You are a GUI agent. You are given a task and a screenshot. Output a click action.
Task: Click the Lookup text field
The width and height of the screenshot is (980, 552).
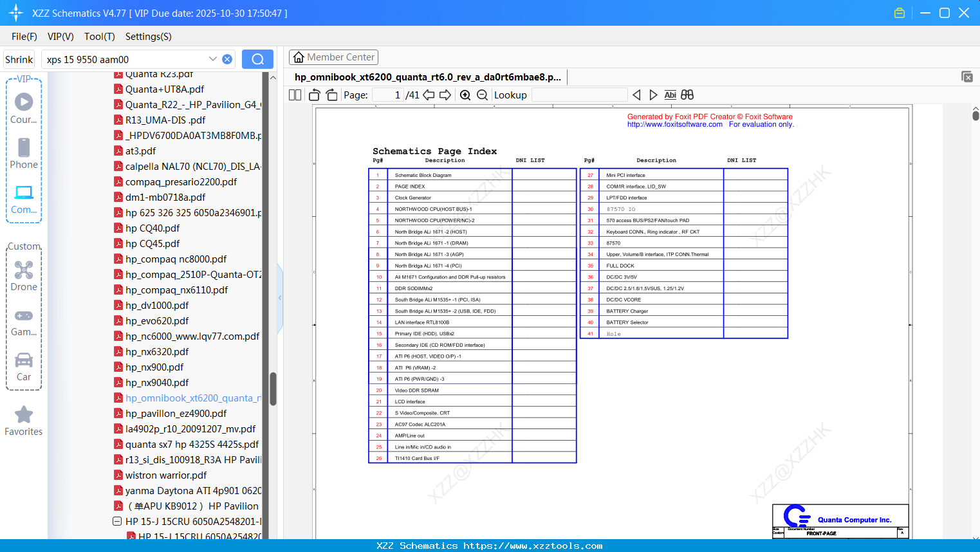click(x=579, y=95)
